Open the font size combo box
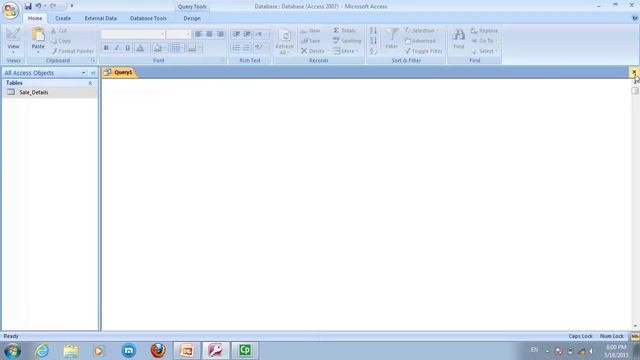 click(x=178, y=34)
